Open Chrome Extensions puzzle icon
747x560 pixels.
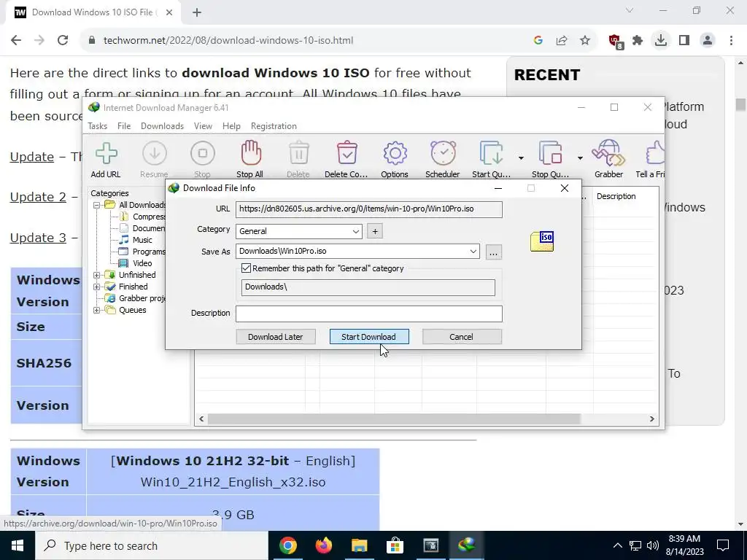click(638, 41)
